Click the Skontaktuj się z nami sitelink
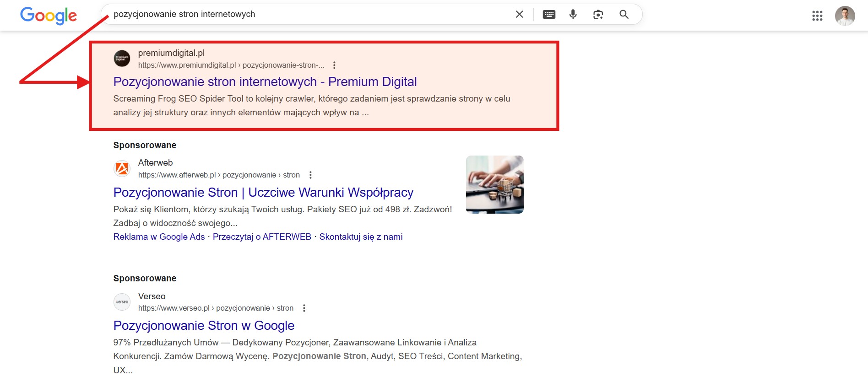The image size is (868, 382). tap(361, 237)
